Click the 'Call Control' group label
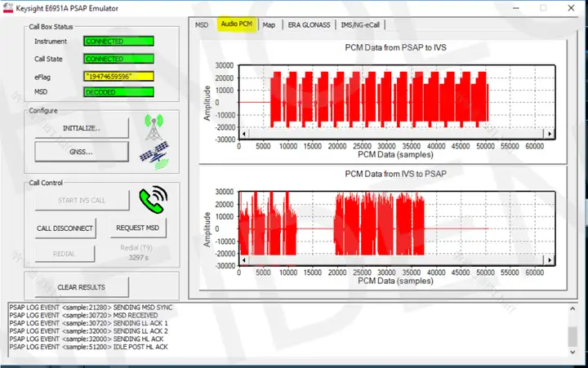 point(46,183)
